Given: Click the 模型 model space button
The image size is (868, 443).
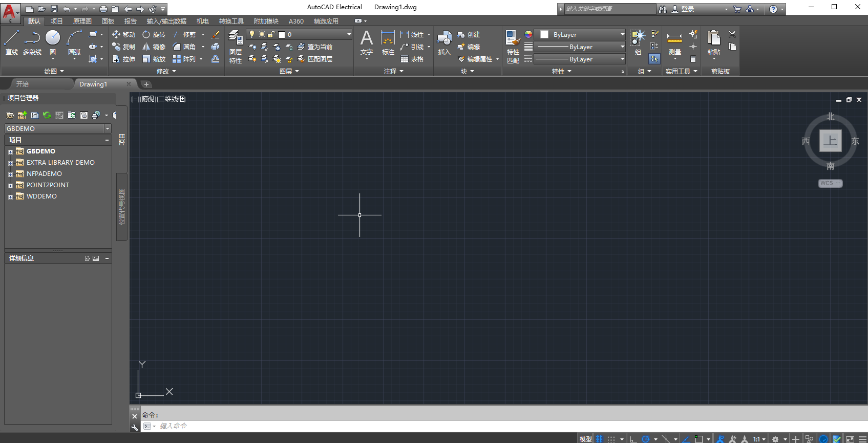Looking at the screenshot, I should pyautogui.click(x=585, y=439).
